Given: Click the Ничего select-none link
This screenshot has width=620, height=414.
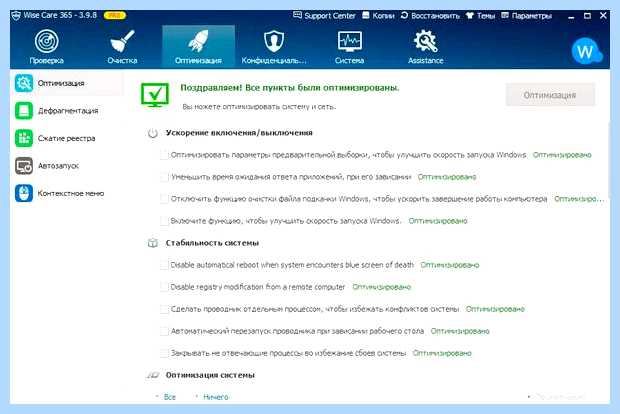Looking at the screenshot, I should click(215, 397).
